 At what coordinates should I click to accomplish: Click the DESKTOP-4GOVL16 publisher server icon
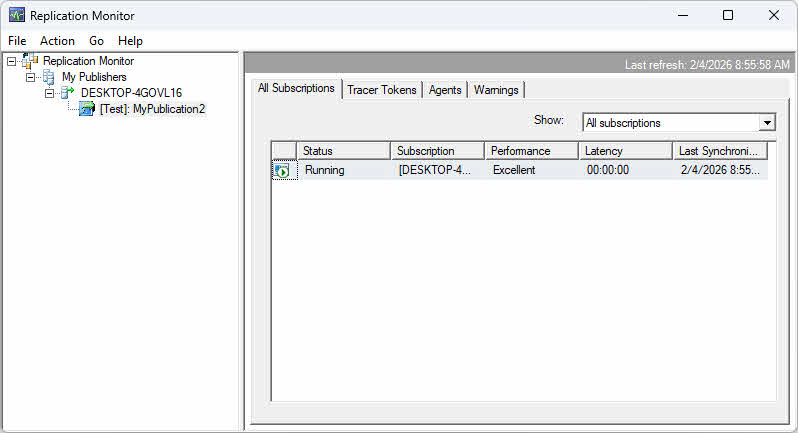tap(67, 93)
